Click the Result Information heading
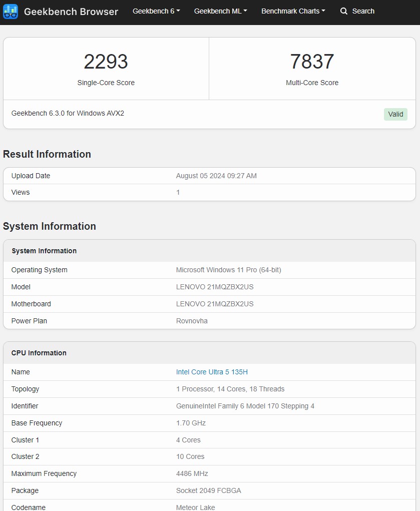The height and width of the screenshot is (511, 420). [47, 154]
